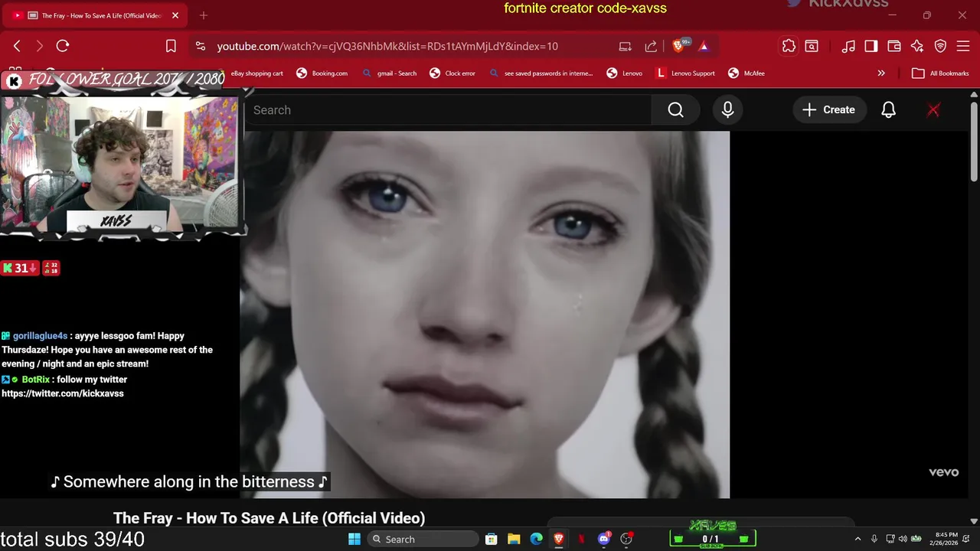Open the Brave Wallet icon
The width and height of the screenshot is (980, 551).
(894, 46)
